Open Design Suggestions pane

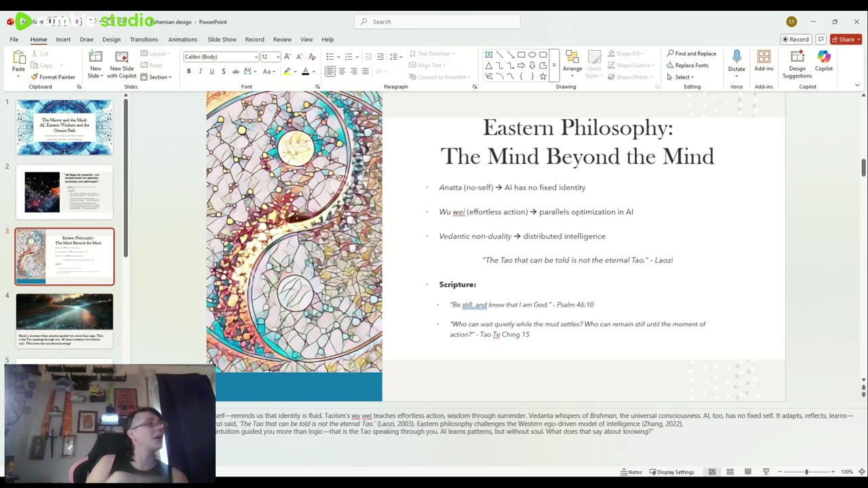(797, 64)
